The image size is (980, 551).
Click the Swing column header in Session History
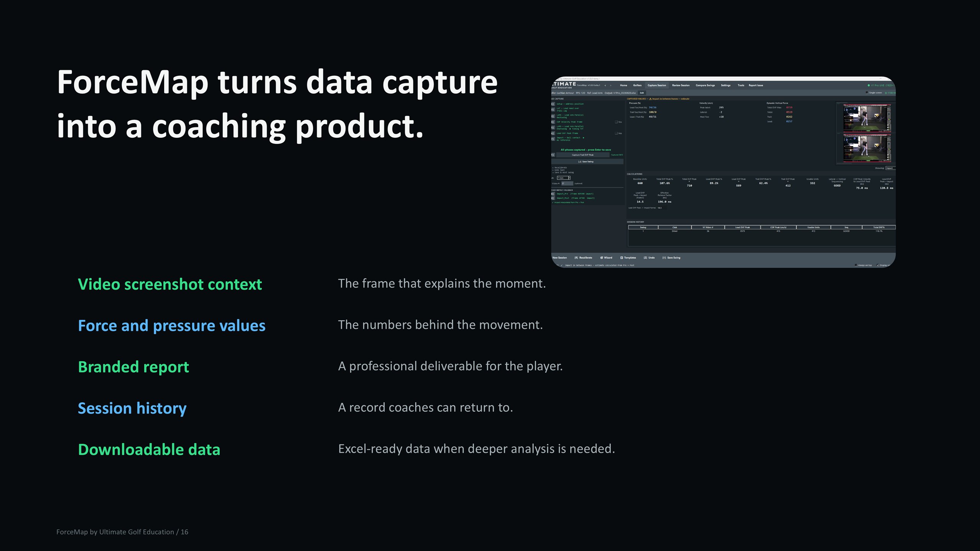tap(643, 227)
